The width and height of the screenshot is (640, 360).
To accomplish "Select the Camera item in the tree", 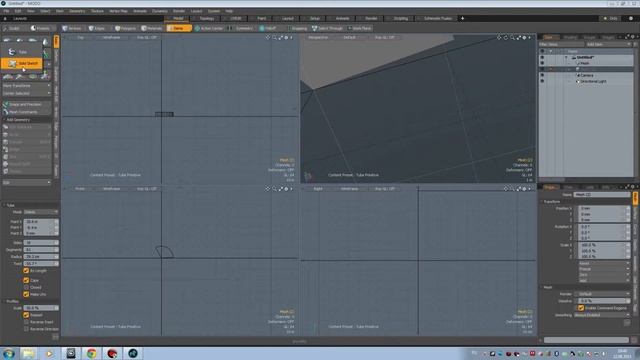I will (x=587, y=76).
